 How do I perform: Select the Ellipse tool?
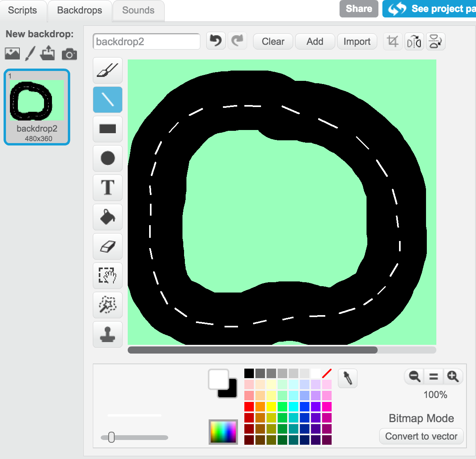tap(107, 158)
